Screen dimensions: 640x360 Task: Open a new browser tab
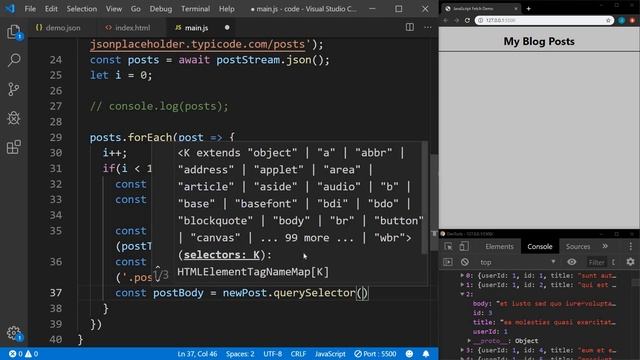528,9
